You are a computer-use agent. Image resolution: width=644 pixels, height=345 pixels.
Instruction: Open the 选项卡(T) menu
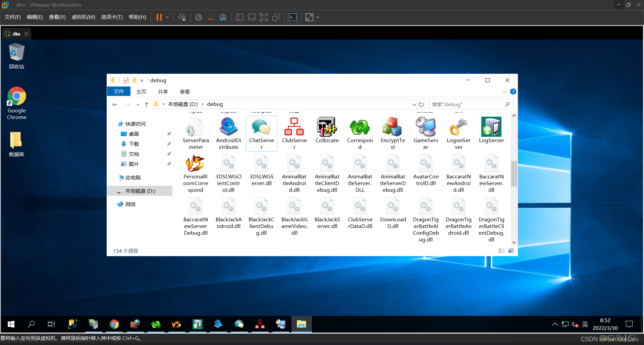tap(112, 17)
